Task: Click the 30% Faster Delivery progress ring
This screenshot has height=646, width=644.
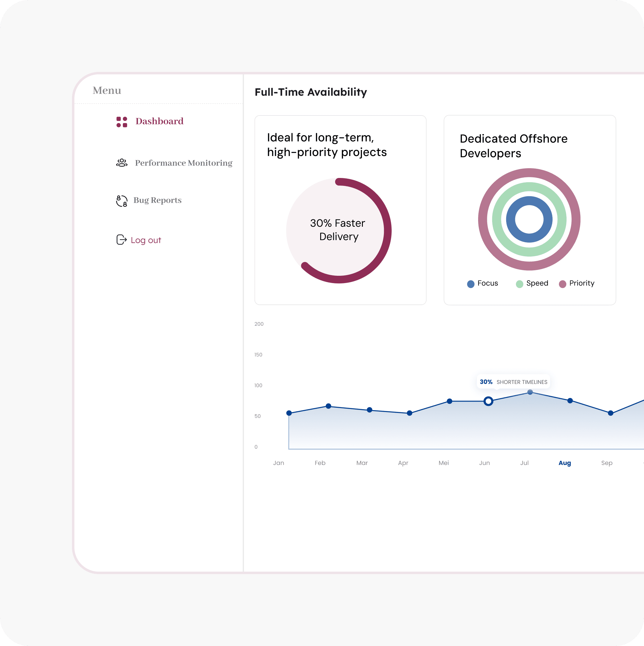Action: (x=339, y=231)
